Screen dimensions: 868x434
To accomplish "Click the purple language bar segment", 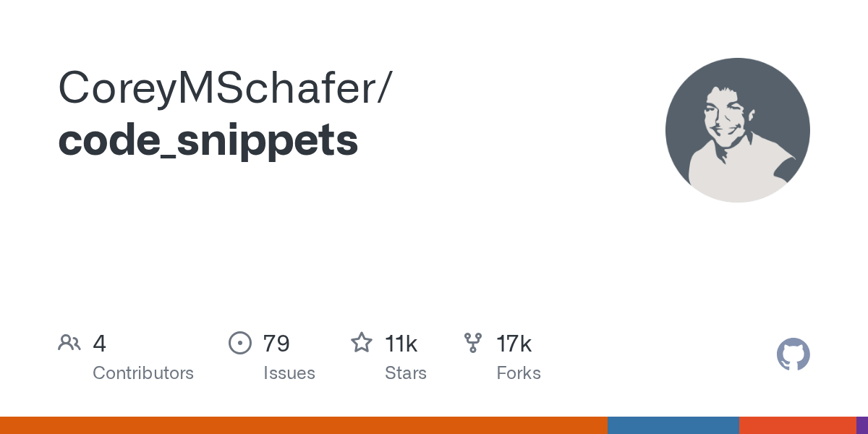I will tap(862, 425).
